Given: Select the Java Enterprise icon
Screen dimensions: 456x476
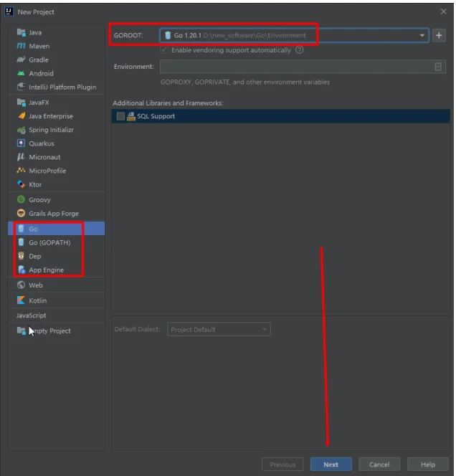Looking at the screenshot, I should coord(22,116).
